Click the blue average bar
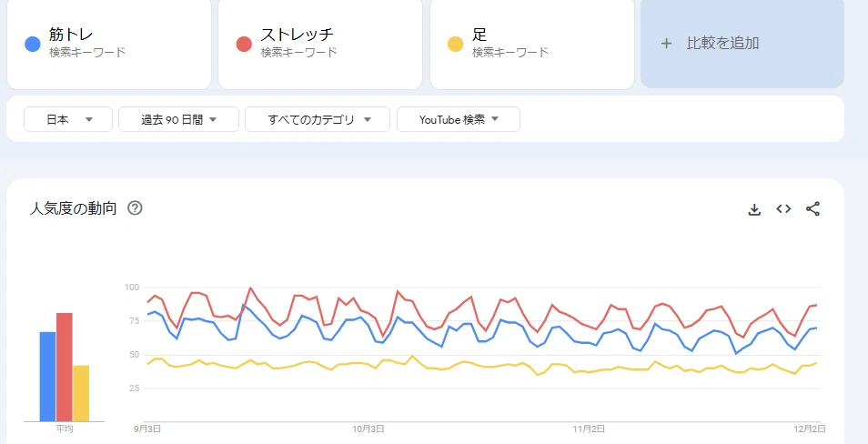This screenshot has height=444, width=868. point(47,377)
